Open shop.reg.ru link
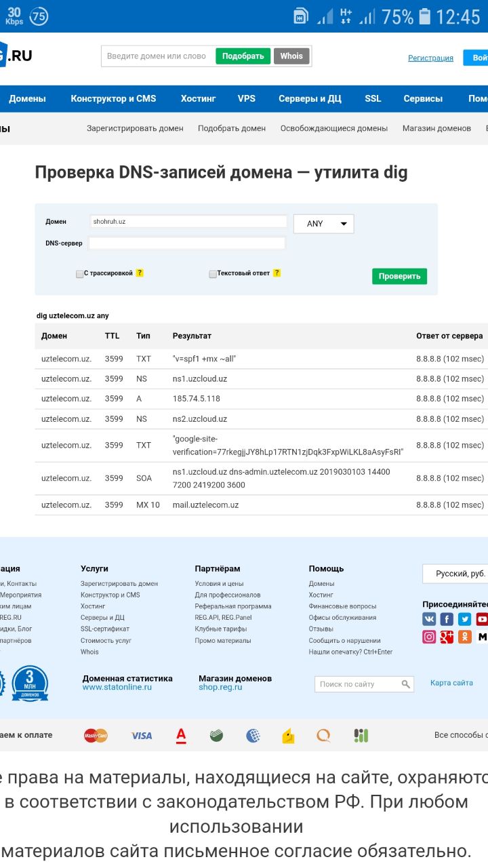Viewport: 488px width, 868px height. [220, 687]
